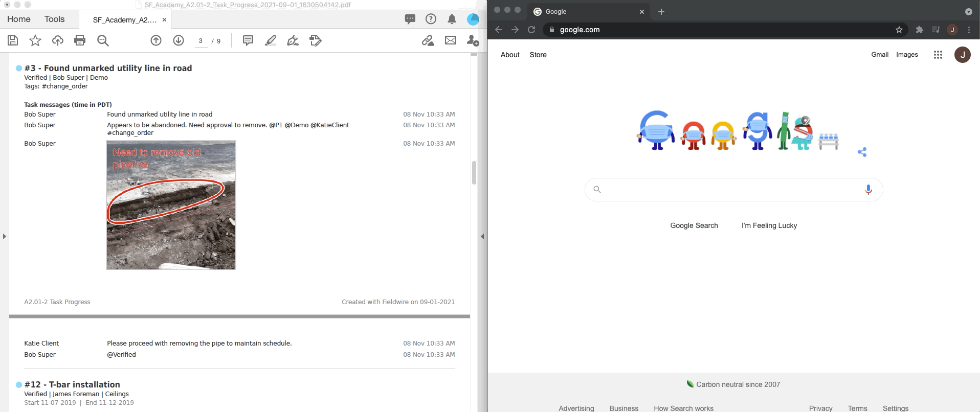Select the highlight text tool

[x=271, y=40]
